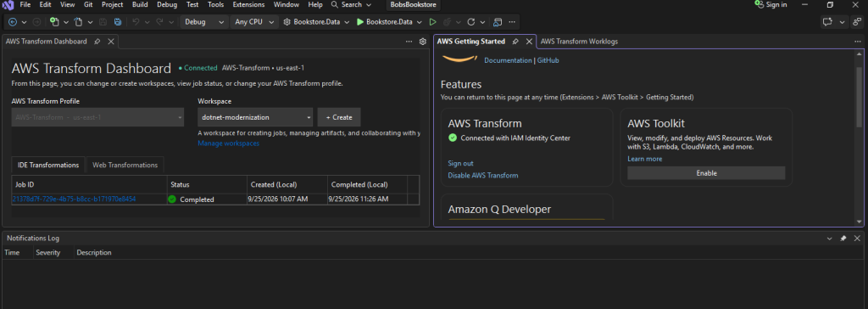
Task: Click the navigate backward arrow icon
Action: click(x=13, y=22)
